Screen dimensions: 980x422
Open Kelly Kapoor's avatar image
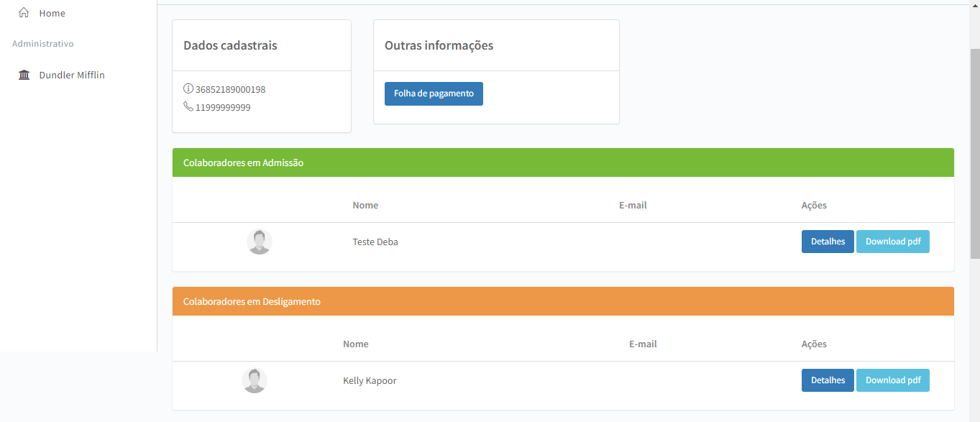(255, 380)
